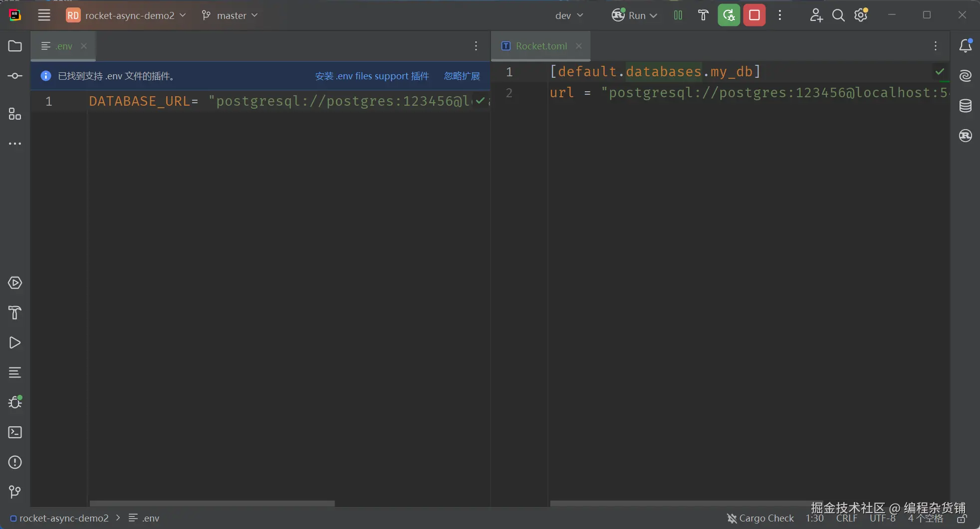Click the .env editor horizontal scrollbar
The height and width of the screenshot is (529, 980).
tap(212, 504)
